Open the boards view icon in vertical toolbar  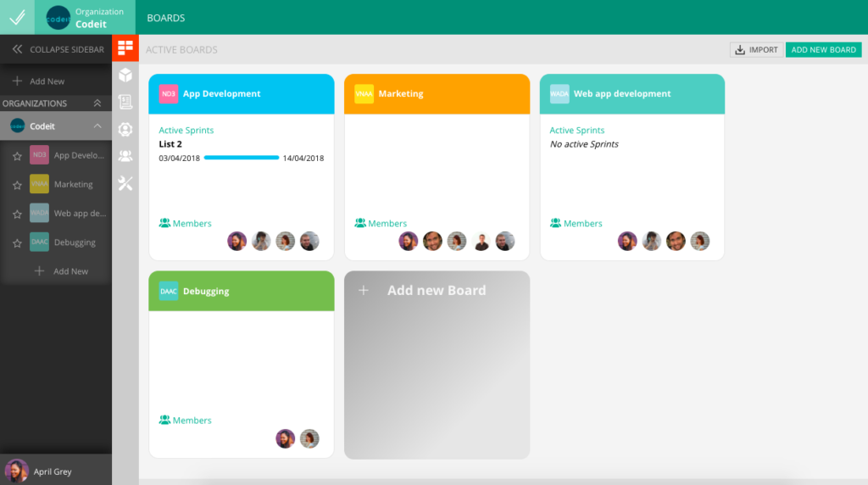click(125, 48)
